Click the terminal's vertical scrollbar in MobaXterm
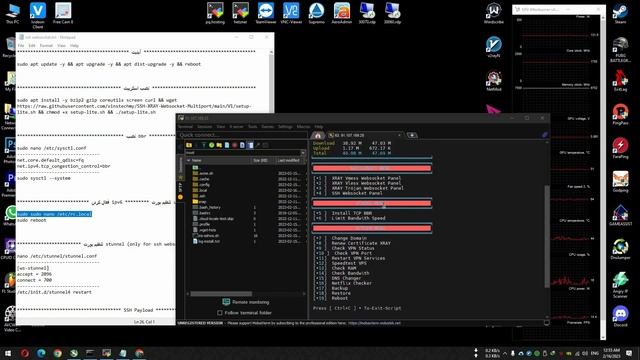Viewport: 640px width, 360px height. point(547,236)
